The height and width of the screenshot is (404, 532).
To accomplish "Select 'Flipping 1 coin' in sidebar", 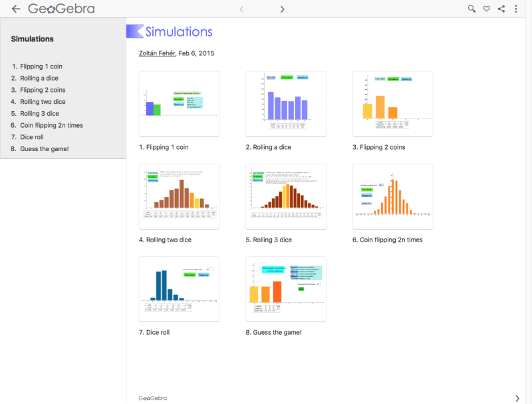I will [x=41, y=67].
